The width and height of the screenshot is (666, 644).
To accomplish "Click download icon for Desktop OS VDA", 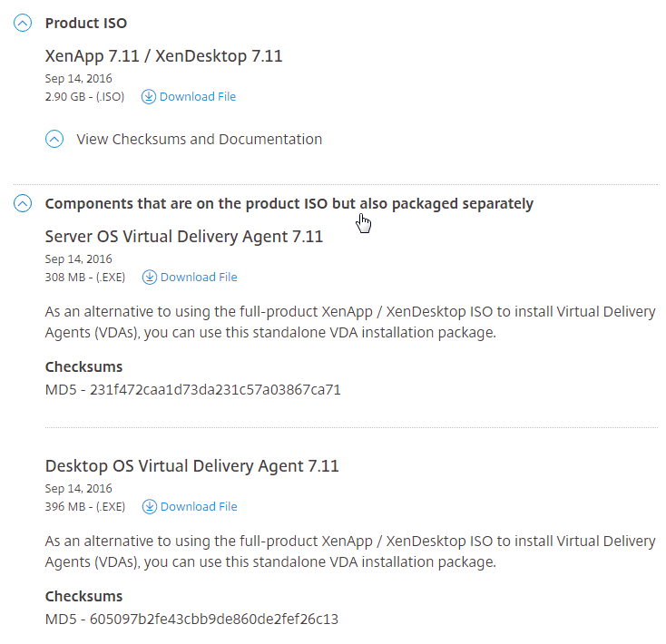I will tap(149, 506).
